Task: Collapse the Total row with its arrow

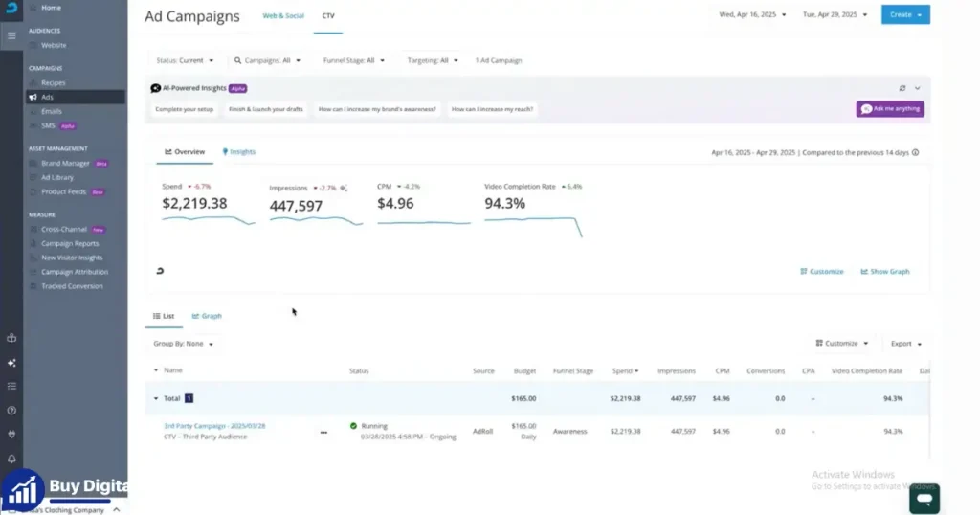Action: (x=156, y=398)
